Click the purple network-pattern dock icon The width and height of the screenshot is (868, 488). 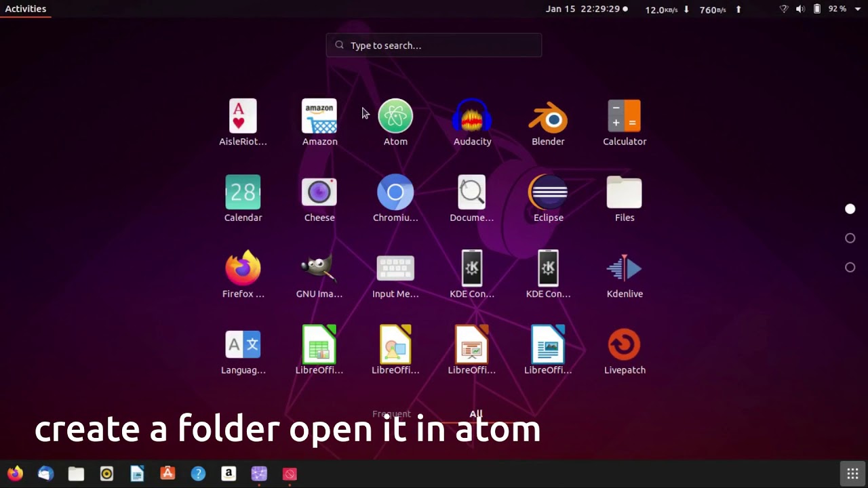pos(259,474)
